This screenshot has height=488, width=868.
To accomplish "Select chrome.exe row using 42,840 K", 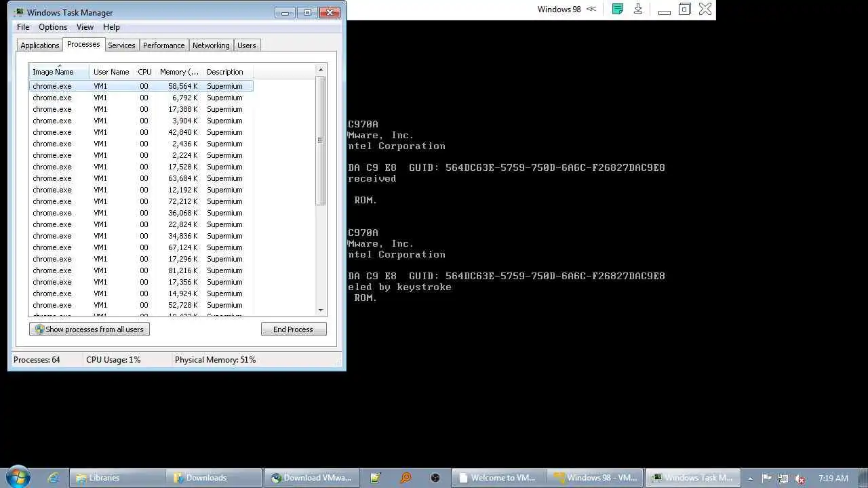I will click(141, 132).
